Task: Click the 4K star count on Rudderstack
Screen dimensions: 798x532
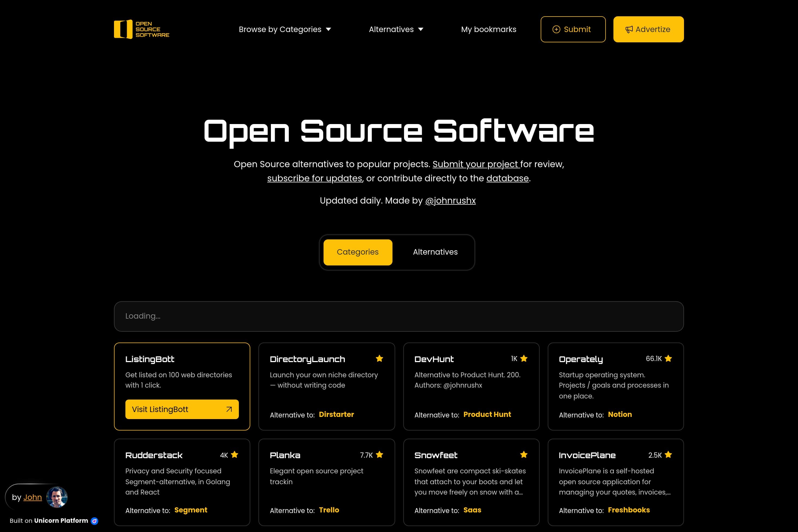Action: tap(224, 455)
